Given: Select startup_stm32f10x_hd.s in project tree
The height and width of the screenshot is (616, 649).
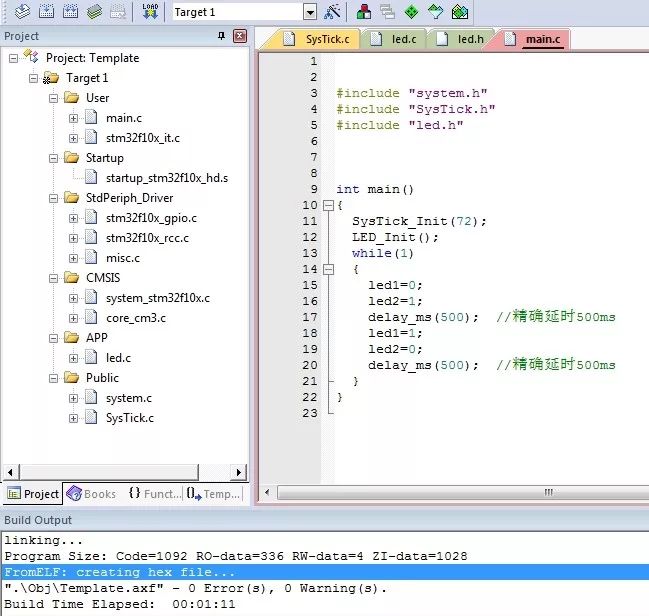Looking at the screenshot, I should pyautogui.click(x=167, y=178).
